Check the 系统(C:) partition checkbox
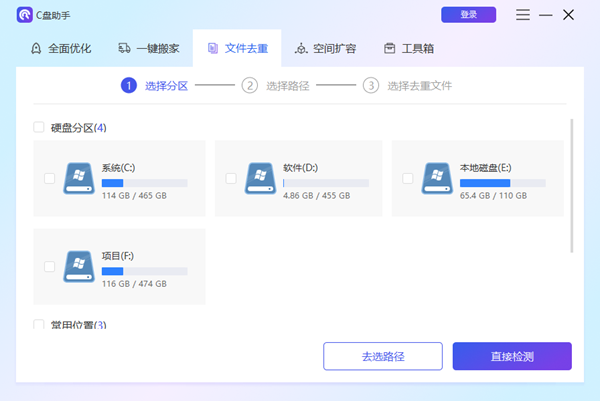Image resolution: width=600 pixels, height=401 pixels. tap(50, 178)
